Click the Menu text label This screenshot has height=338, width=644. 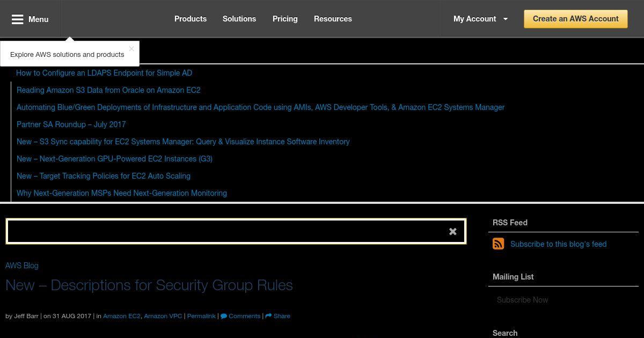coord(39,19)
